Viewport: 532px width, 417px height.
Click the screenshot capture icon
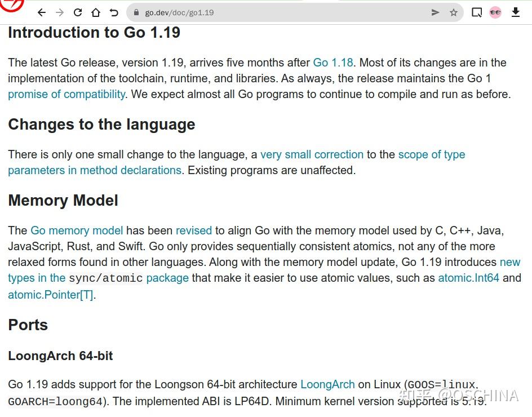(x=477, y=12)
